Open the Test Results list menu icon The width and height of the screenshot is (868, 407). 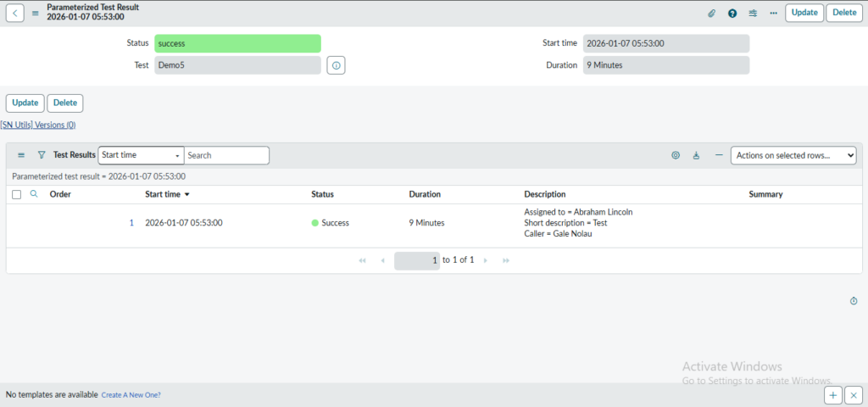[x=21, y=155]
